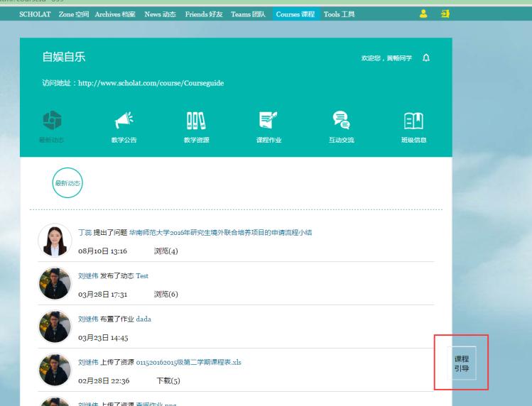This screenshot has height=406, width=532.
Task: Open 教学资源 teaching resources binders icon
Action: [x=196, y=120]
